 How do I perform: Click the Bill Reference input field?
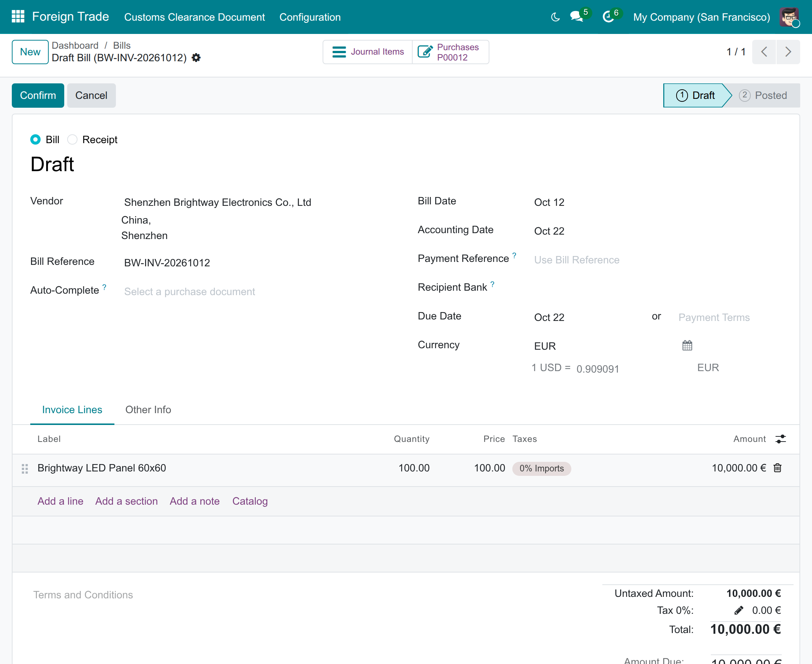tap(252, 263)
